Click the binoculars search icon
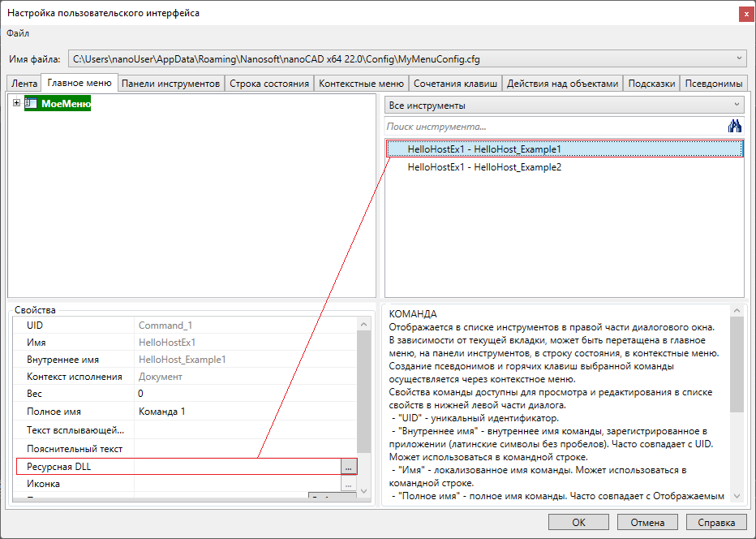Viewport: 756px width, 539px height. coord(735,126)
